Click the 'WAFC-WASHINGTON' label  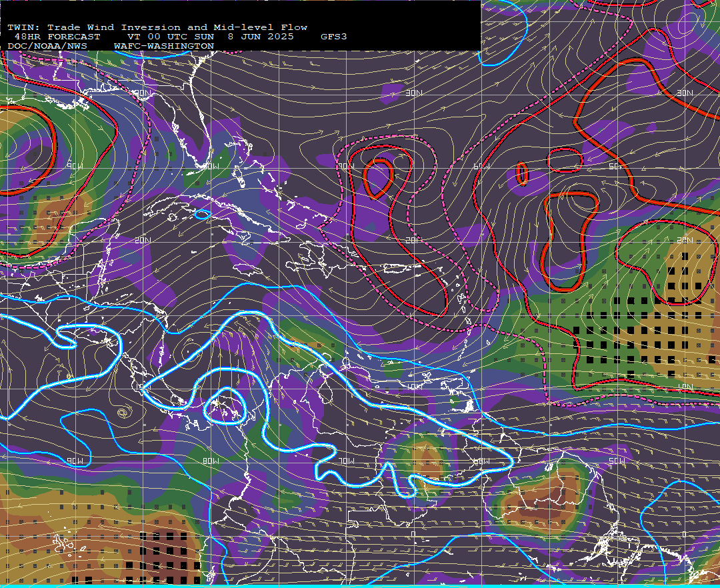pos(164,47)
